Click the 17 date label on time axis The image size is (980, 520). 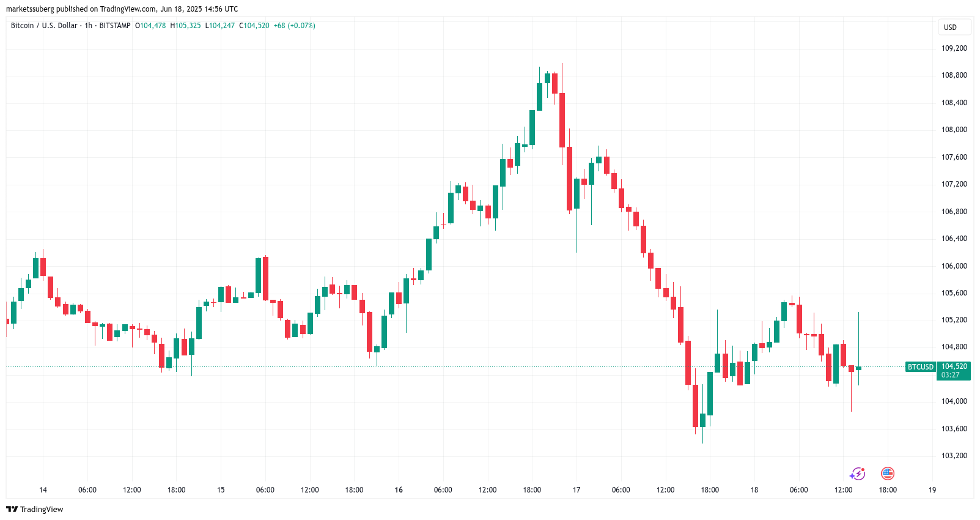[577, 490]
